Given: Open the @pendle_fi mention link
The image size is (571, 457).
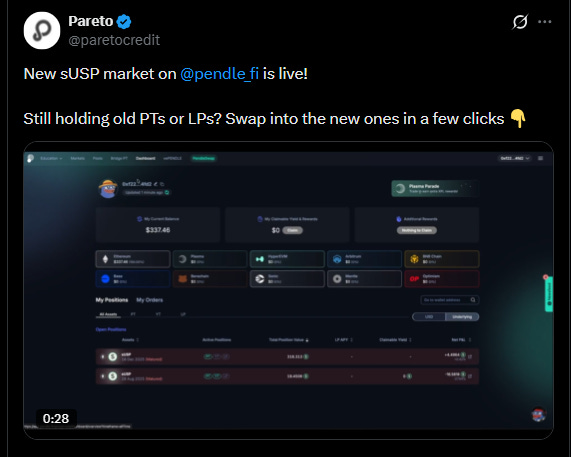Looking at the screenshot, I should tap(220, 74).
